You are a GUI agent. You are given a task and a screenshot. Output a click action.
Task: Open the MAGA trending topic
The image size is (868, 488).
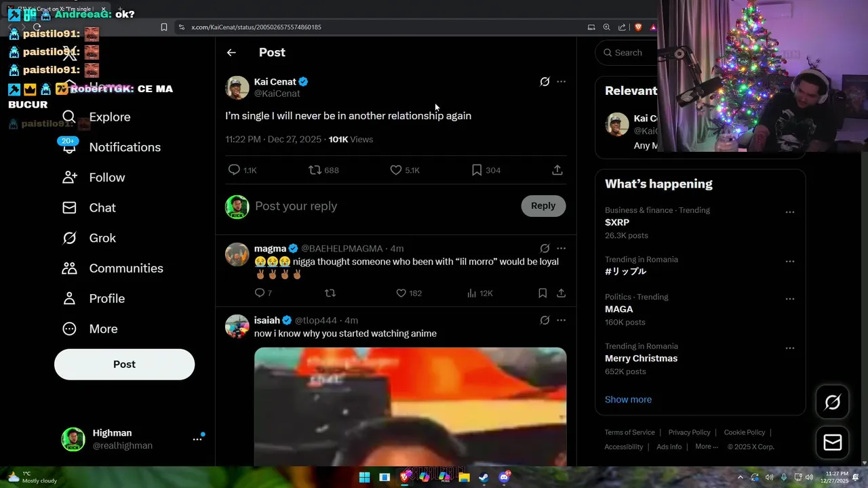click(619, 309)
